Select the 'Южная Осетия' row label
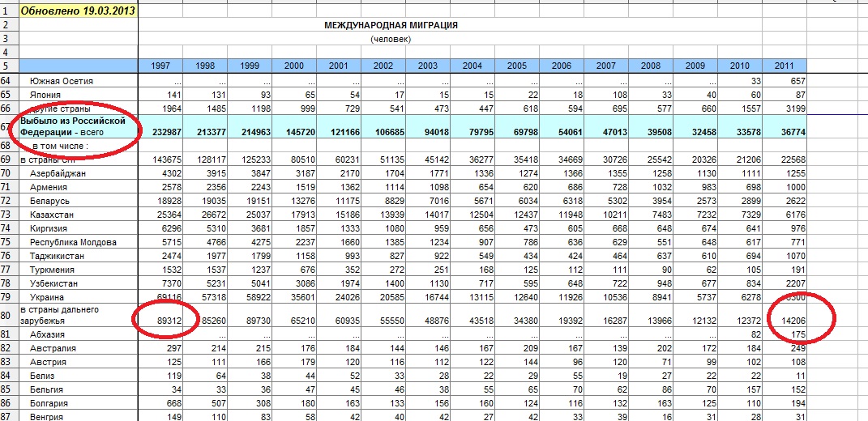Image resolution: width=868 pixels, height=421 pixels. (62, 81)
